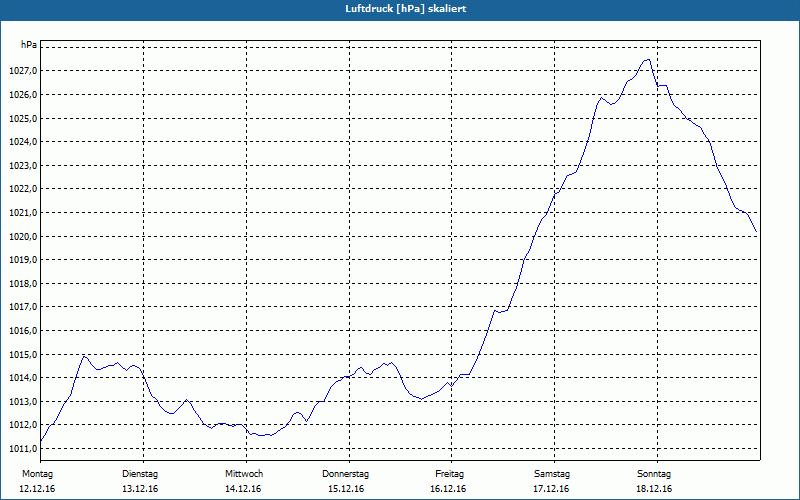Click the date label 12.12.16
The height and width of the screenshot is (500, 800).
[37, 489]
